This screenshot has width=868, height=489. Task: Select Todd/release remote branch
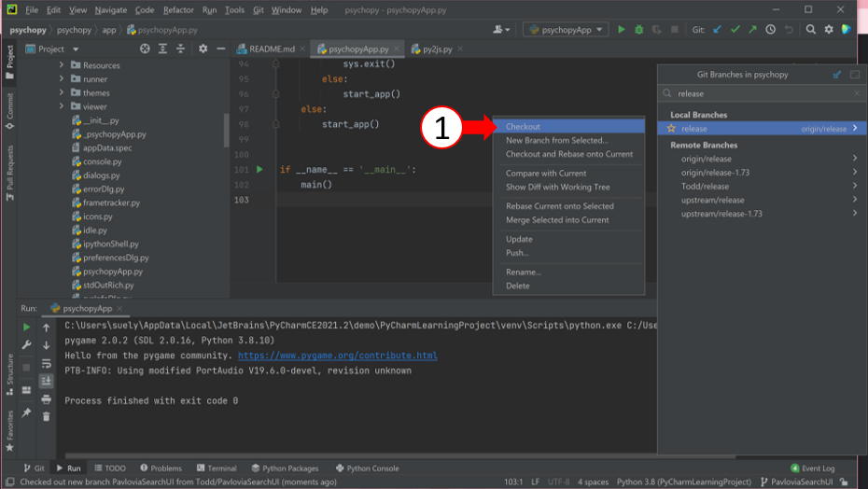[x=705, y=186]
